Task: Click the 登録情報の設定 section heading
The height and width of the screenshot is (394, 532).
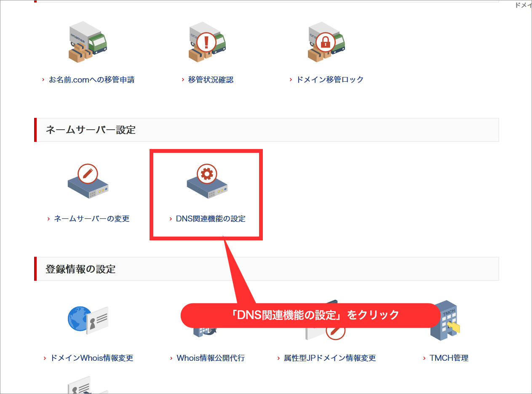Action: point(80,269)
